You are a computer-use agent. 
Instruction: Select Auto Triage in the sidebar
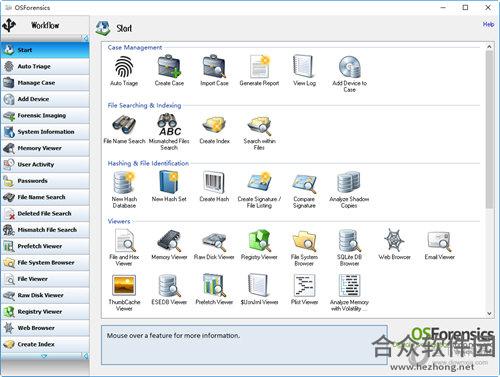tap(45, 66)
